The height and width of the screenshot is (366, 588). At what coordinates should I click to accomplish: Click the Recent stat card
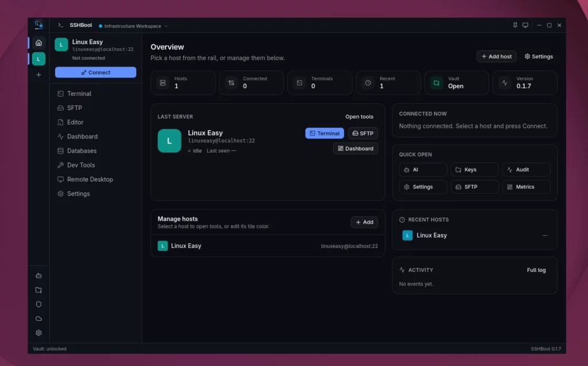coord(388,83)
